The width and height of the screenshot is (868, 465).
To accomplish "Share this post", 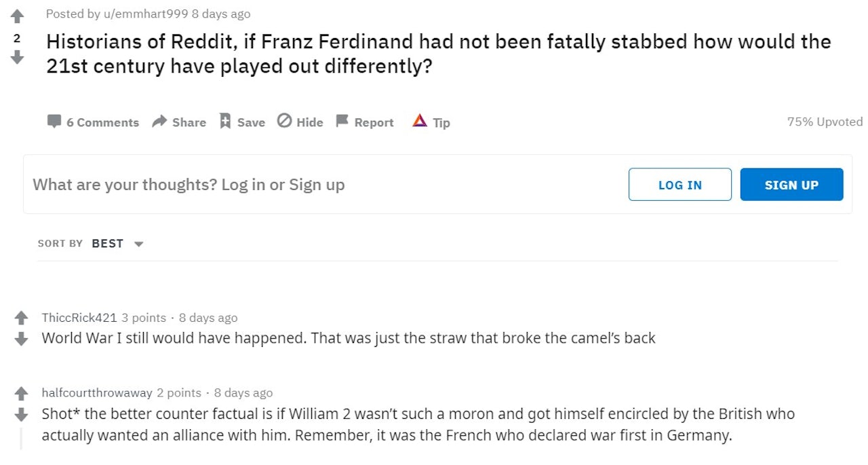I will (x=179, y=122).
